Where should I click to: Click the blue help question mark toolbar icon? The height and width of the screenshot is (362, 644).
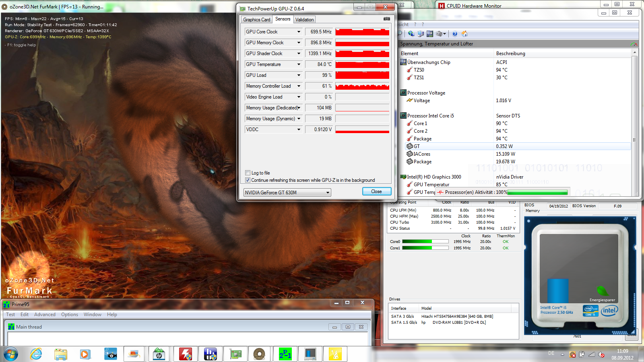click(x=455, y=34)
